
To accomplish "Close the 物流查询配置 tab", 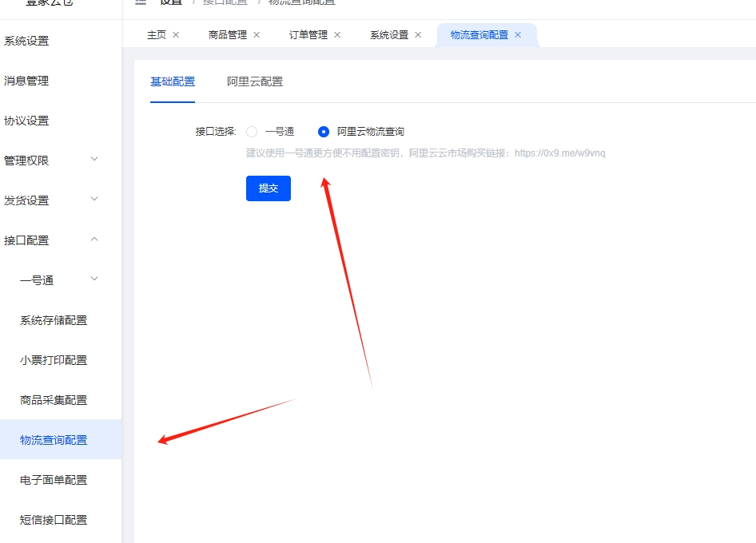I will point(518,34).
